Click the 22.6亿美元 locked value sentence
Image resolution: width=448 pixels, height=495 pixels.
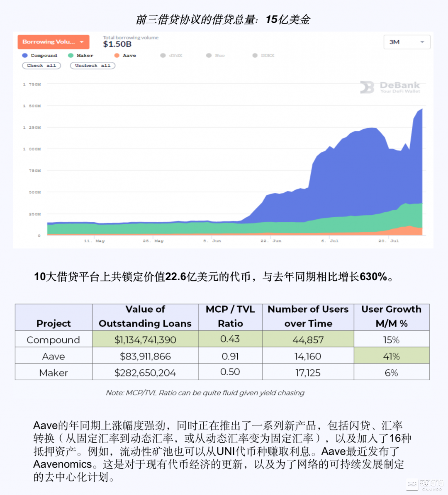(214, 277)
